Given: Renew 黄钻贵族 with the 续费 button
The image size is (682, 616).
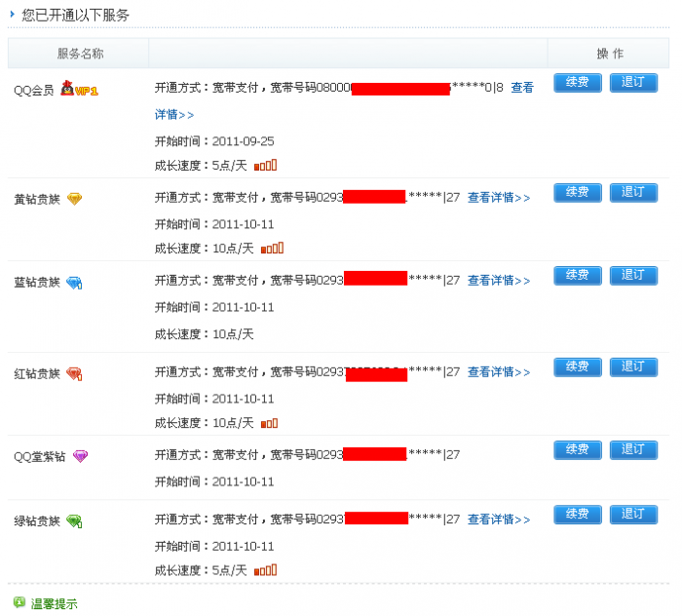Looking at the screenshot, I should [578, 193].
